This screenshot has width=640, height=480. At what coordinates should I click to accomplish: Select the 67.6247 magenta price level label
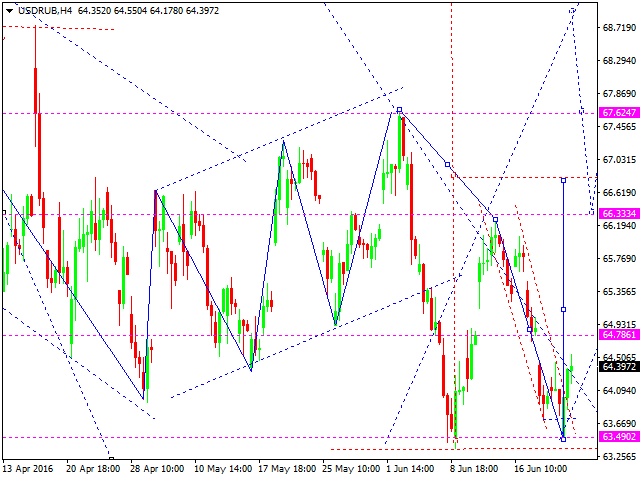pyautogui.click(x=619, y=113)
